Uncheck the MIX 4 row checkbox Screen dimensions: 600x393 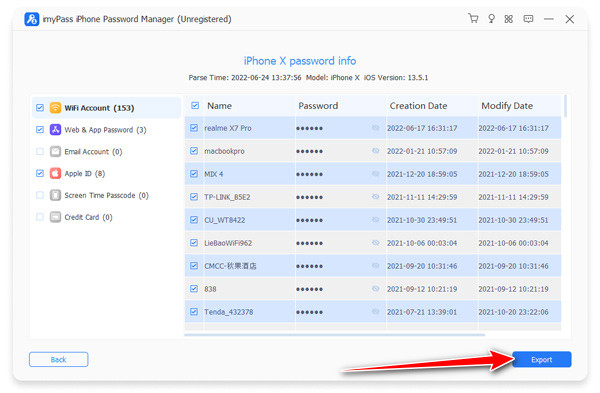[x=194, y=174]
